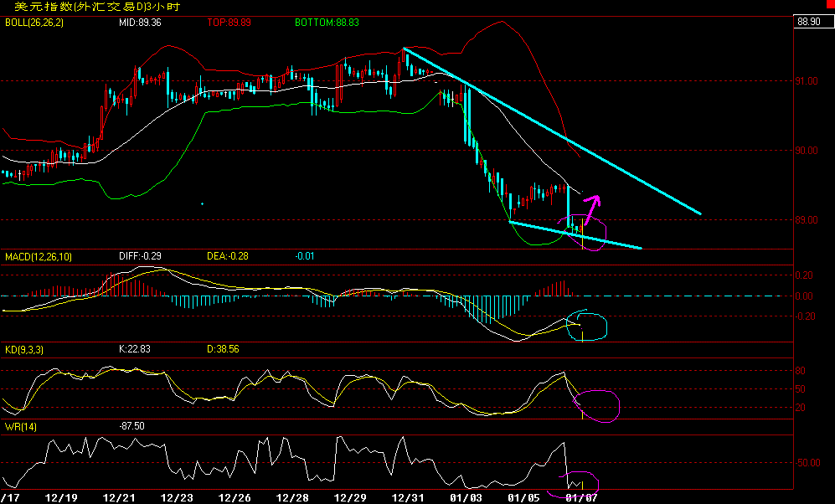Viewport: 835px width, 504px height.
Task: Click the DIFF:-0.29 value
Action: [x=140, y=256]
